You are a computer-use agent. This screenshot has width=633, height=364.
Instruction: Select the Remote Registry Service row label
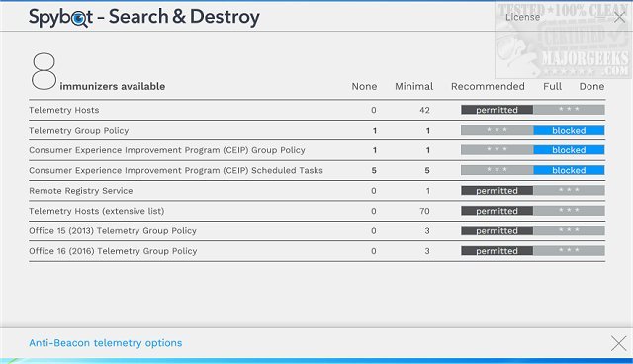pos(81,191)
